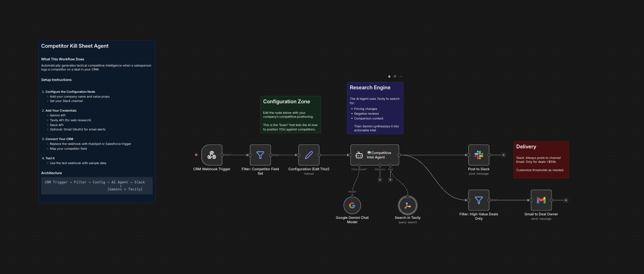Expand the Tool connector on the Intel Agent
Image resolution: width=644 pixels, height=274 pixels.
[391, 165]
